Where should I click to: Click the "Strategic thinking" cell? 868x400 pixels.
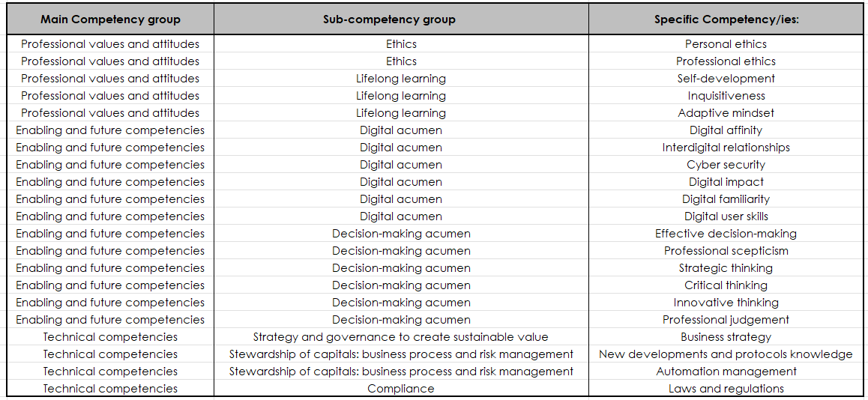pyautogui.click(x=726, y=268)
